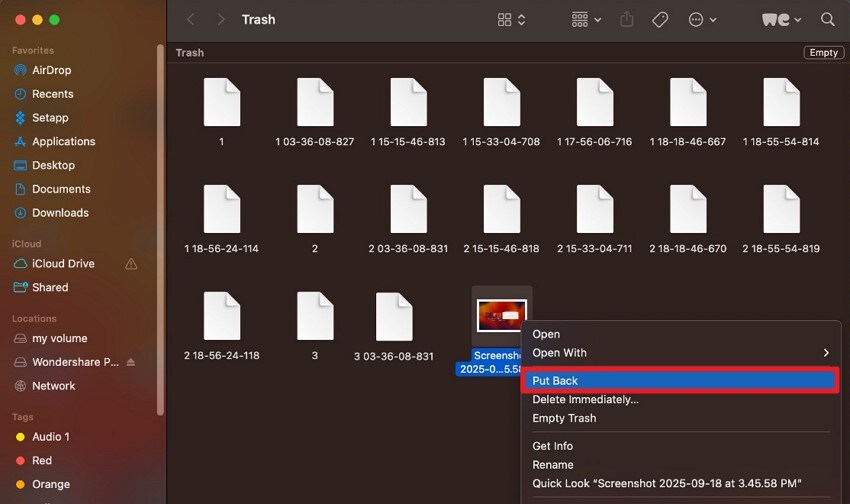This screenshot has height=504, width=850.
Task: Open the view mode switcher dropdown
Action: 511,20
